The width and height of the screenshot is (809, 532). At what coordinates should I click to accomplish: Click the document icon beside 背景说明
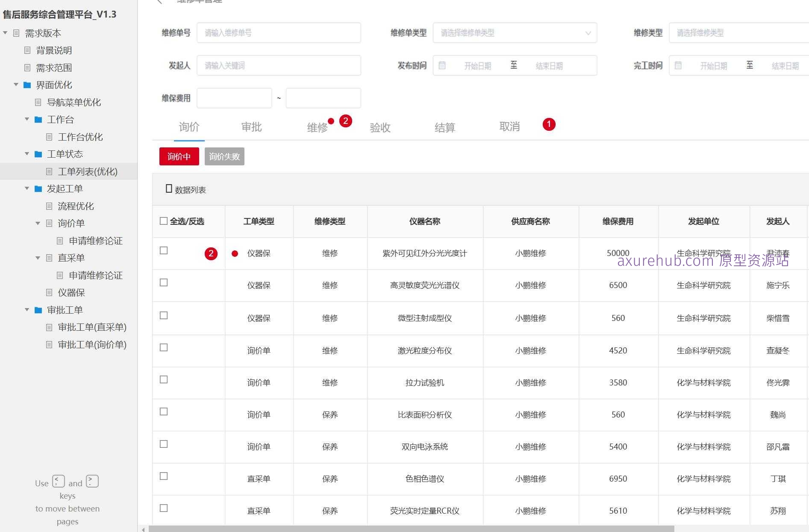[x=27, y=50]
